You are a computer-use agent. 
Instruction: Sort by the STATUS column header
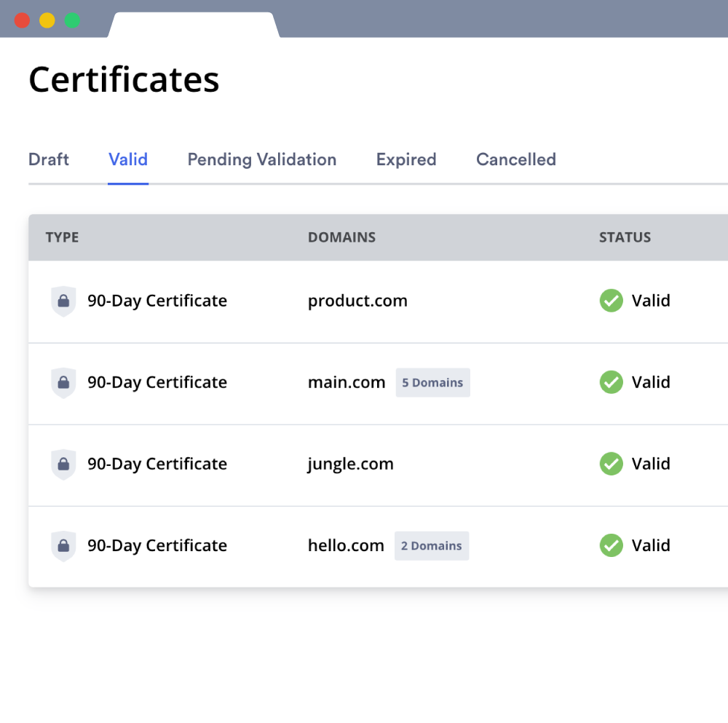[625, 237]
